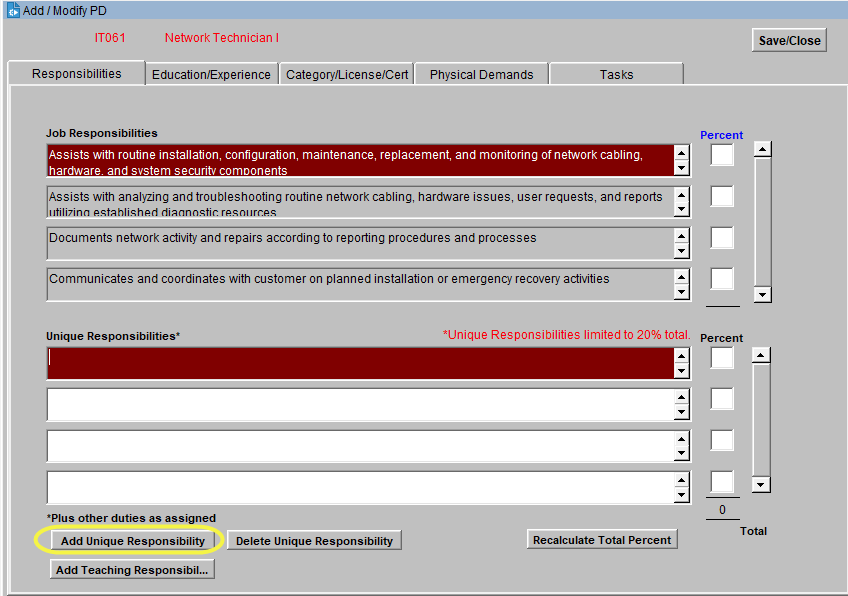Screen dimensions: 848x596
Task: Open the Category/License/Cert tab
Action: (x=347, y=75)
